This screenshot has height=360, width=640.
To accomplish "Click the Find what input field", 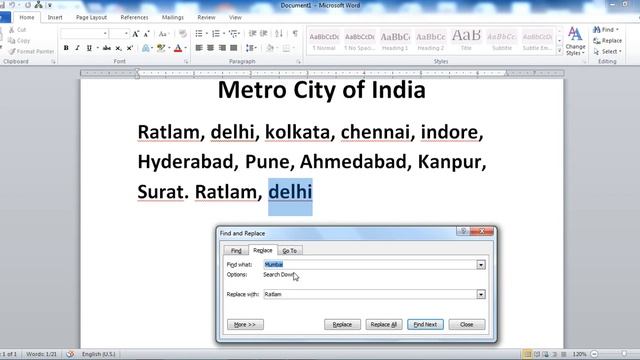I will pyautogui.click(x=370, y=265).
